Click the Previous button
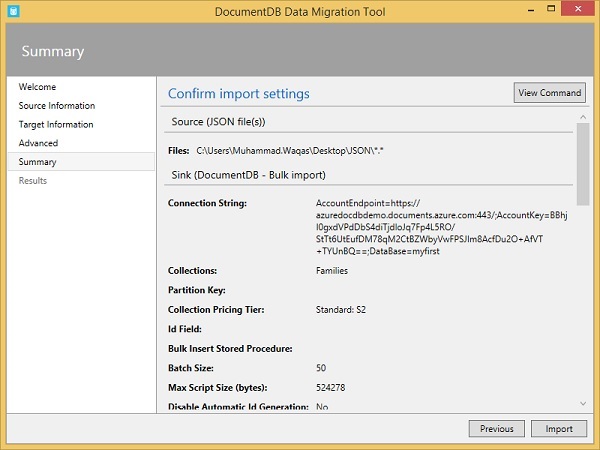Image resolution: width=600 pixels, height=450 pixels. (x=496, y=429)
